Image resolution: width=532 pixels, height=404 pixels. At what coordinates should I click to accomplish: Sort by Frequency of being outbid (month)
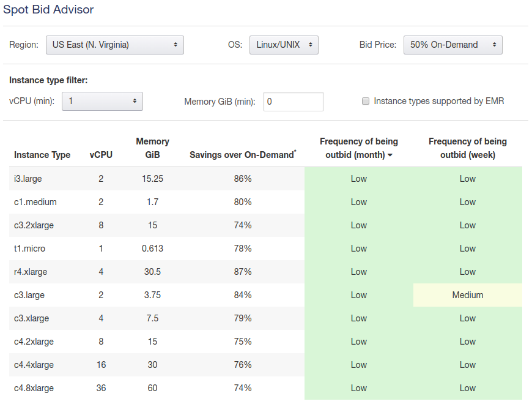[359, 148]
